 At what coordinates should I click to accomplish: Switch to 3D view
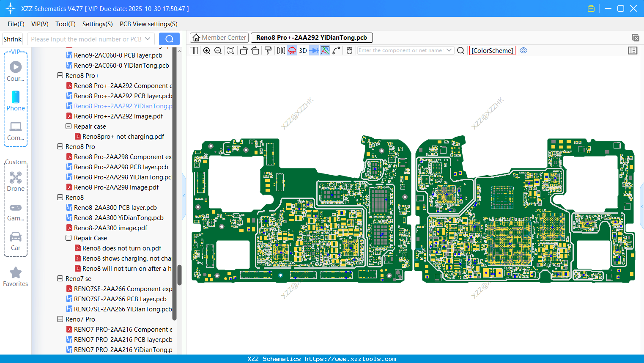click(x=303, y=51)
